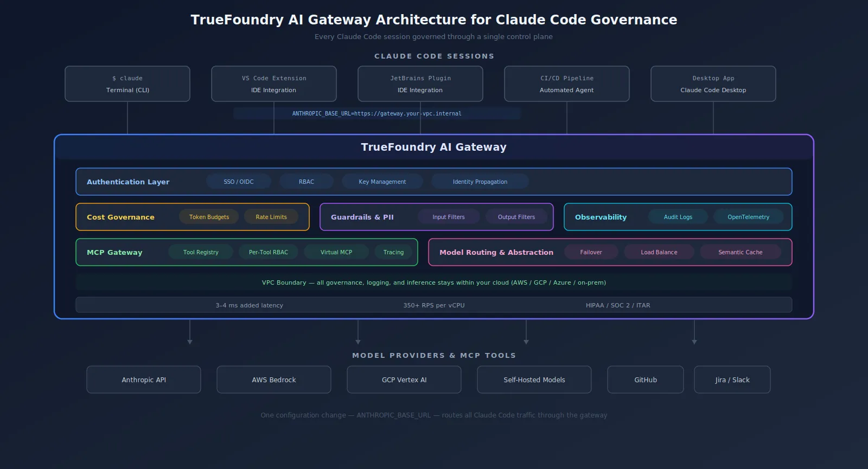Click the main architecture title
Viewport: 868px width, 469px height.
point(434,20)
